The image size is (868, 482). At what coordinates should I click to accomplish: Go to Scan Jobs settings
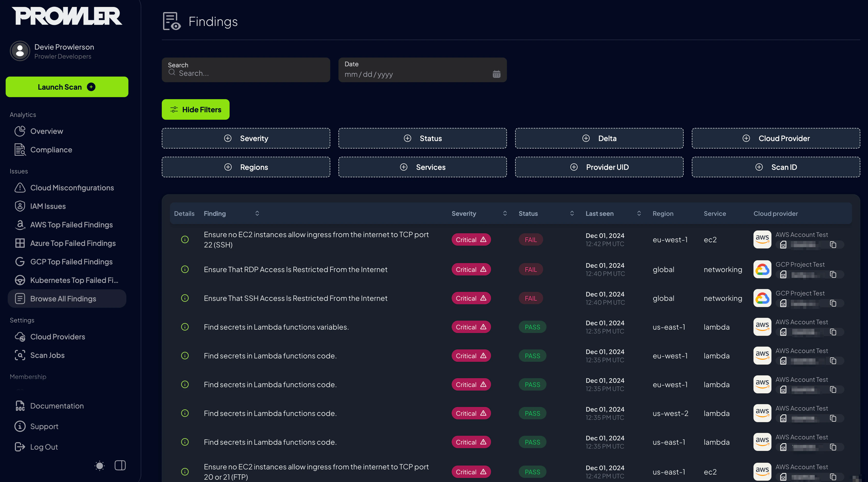pos(47,355)
